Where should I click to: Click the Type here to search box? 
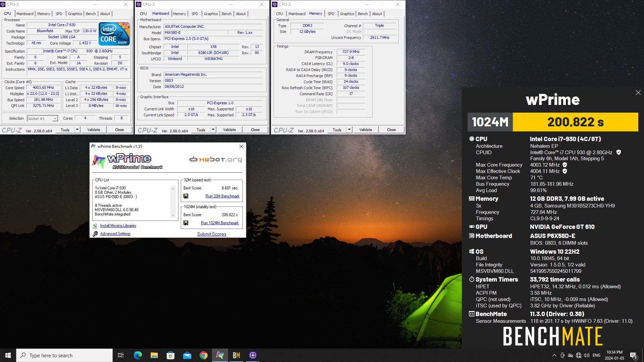(x=64, y=355)
